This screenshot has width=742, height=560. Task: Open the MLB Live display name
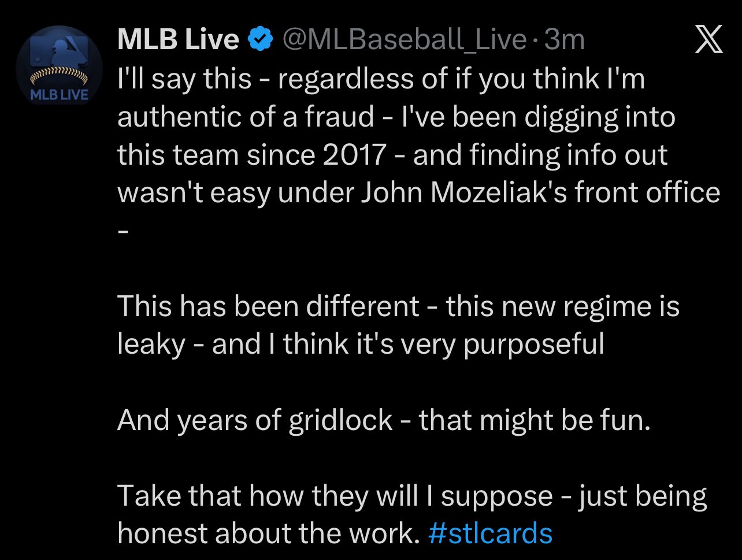click(x=178, y=40)
